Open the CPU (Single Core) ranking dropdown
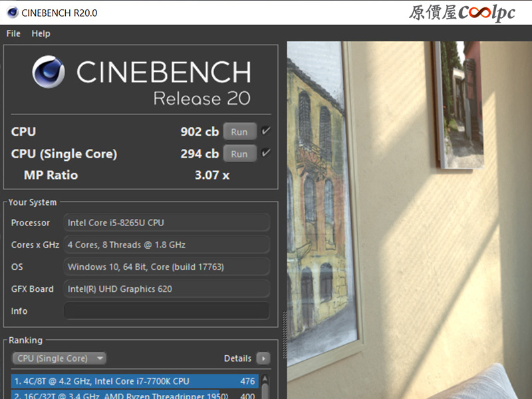The height and width of the screenshot is (399, 532). coord(59,358)
